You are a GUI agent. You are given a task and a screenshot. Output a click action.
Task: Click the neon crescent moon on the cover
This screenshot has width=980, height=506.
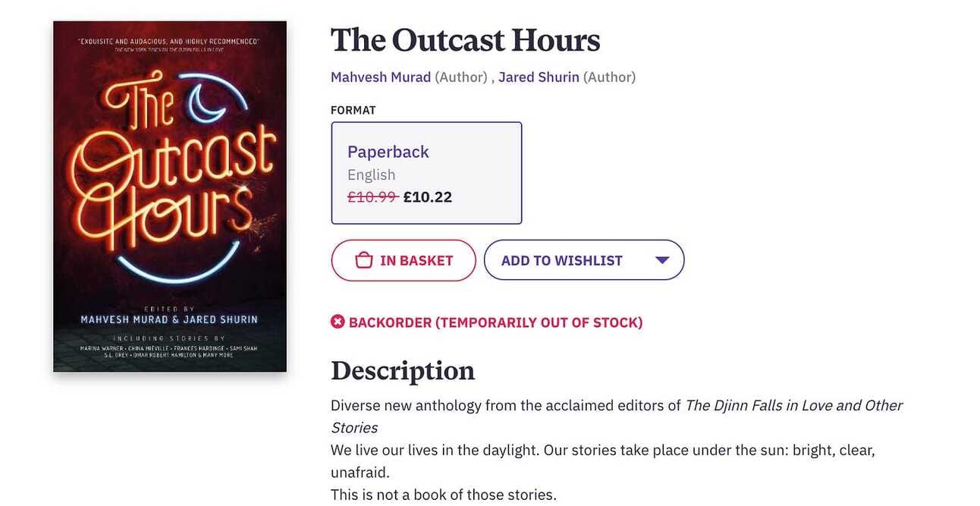205,103
